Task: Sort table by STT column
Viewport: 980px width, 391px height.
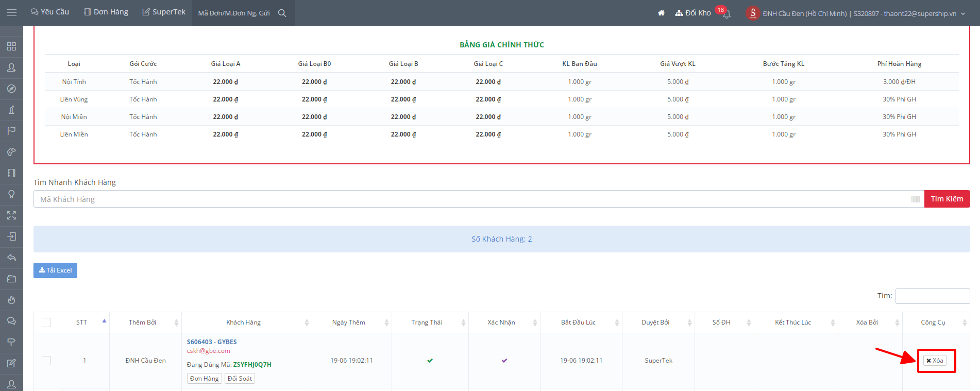Action: 85,322
